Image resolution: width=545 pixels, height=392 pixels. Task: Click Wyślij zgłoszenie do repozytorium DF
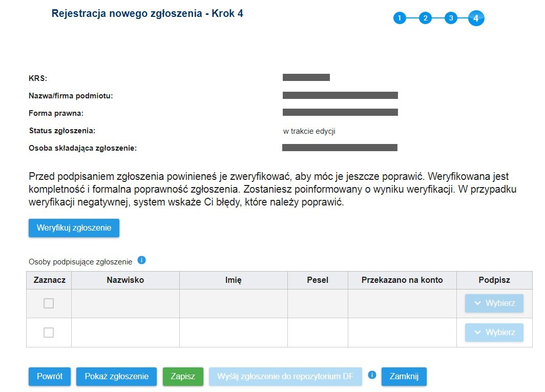tap(285, 377)
